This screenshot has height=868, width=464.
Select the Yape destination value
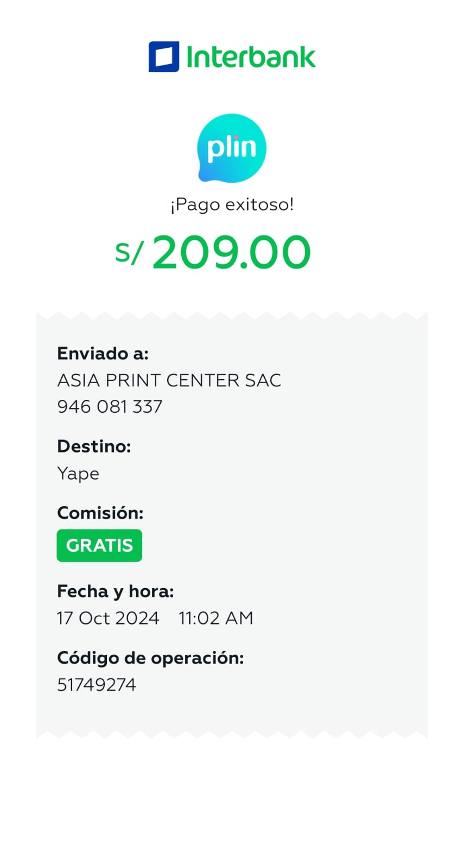tap(78, 474)
